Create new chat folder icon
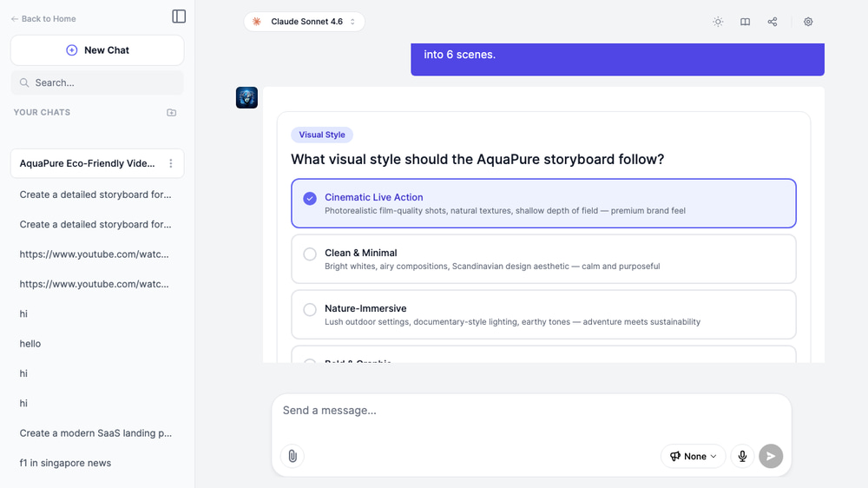Screen dimensions: 868x488 [171, 113]
